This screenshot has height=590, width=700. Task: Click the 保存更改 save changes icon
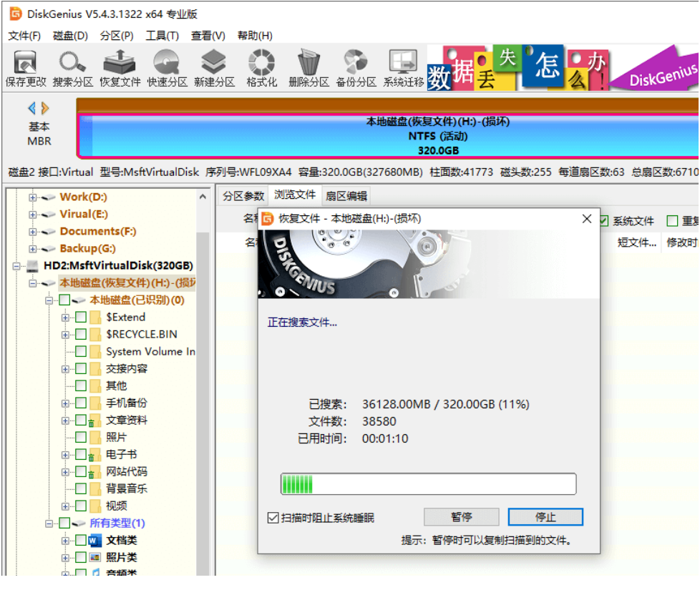(26, 68)
